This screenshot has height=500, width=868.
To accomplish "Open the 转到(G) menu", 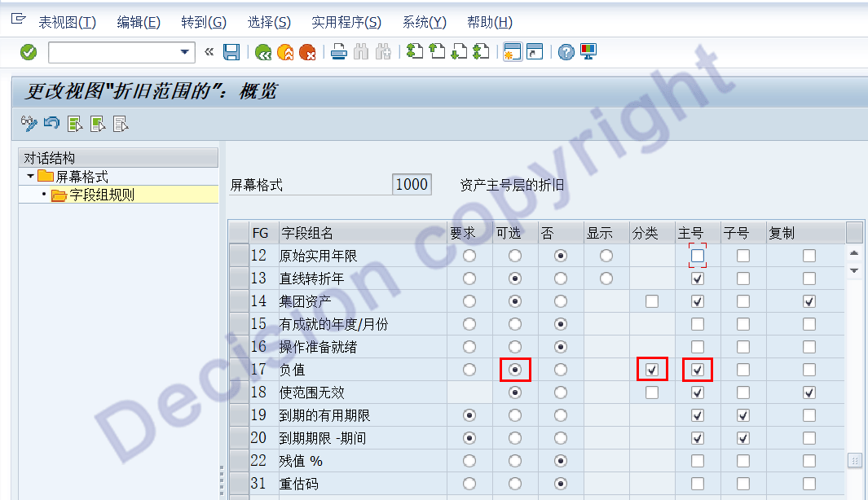I will [204, 22].
